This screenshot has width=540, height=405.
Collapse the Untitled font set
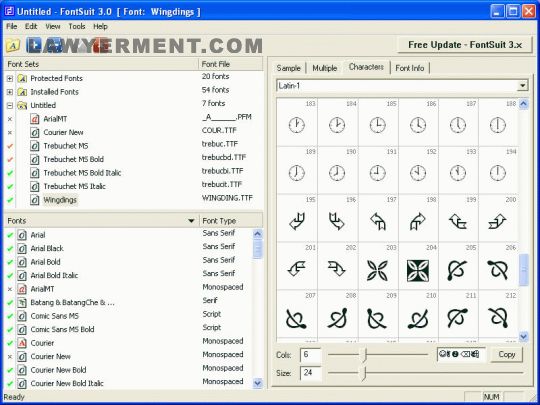point(10,105)
